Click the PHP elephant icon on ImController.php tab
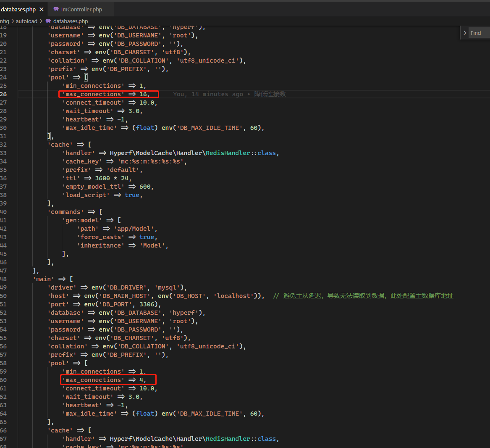 click(x=56, y=8)
